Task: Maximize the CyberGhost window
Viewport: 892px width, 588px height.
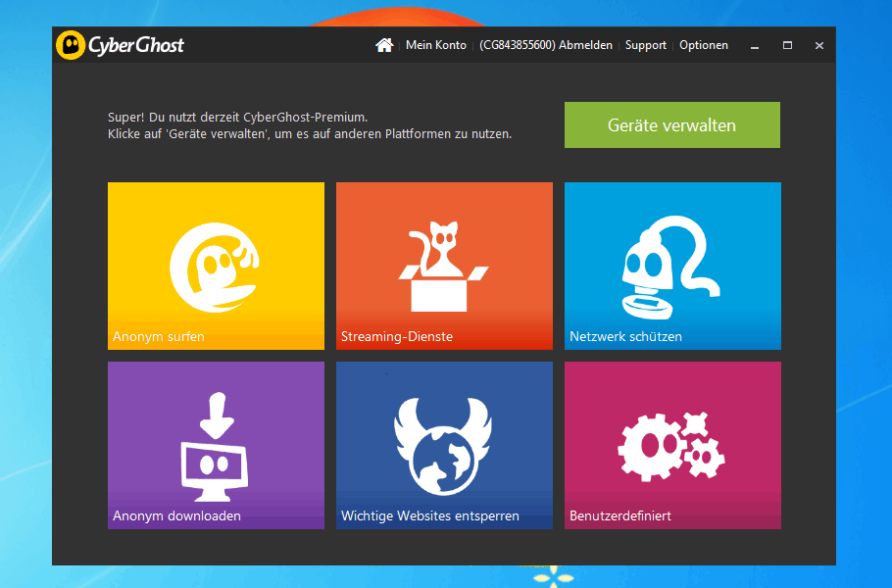Action: click(787, 45)
